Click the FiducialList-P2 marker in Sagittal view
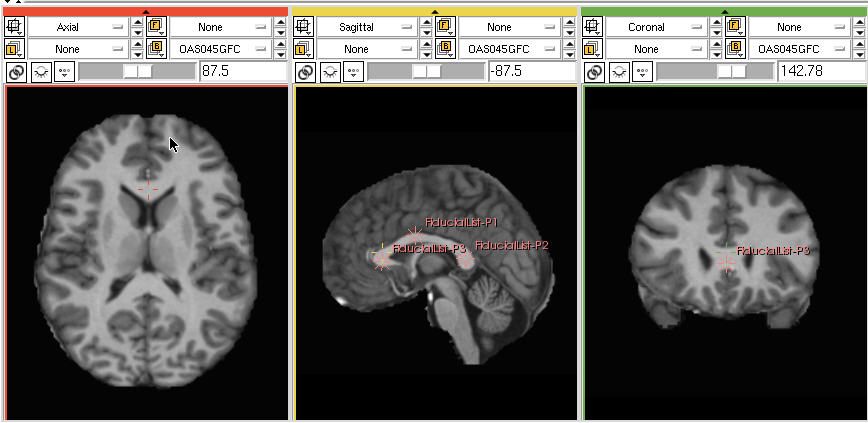The image size is (868, 423). [x=464, y=258]
